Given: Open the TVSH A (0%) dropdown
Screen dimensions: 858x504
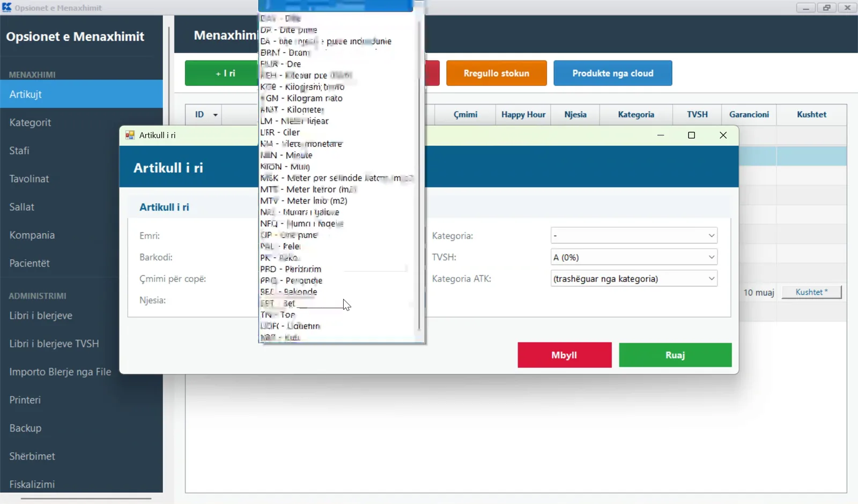Looking at the screenshot, I should point(634,257).
